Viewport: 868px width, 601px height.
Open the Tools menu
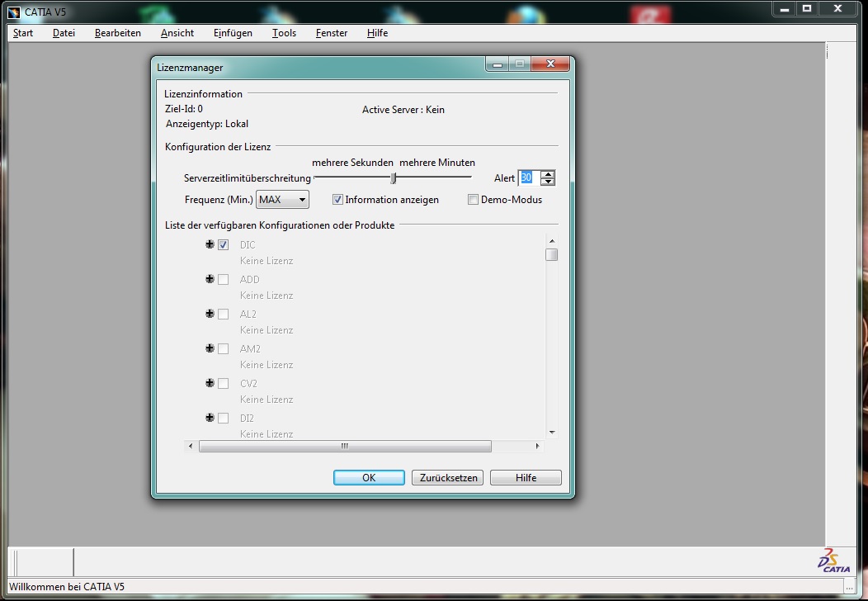[284, 33]
